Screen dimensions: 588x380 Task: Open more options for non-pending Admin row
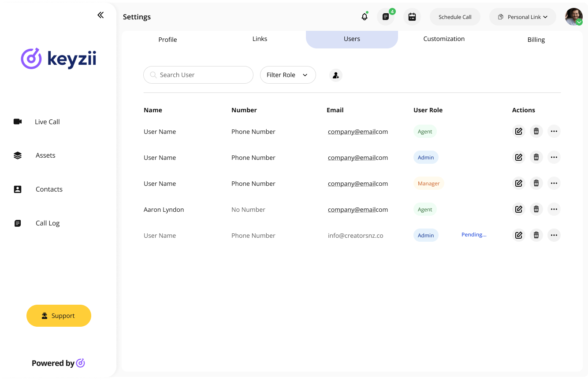tap(554, 157)
